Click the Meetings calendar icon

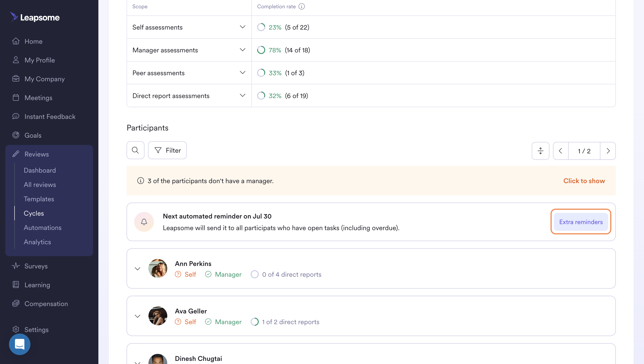coord(16,97)
